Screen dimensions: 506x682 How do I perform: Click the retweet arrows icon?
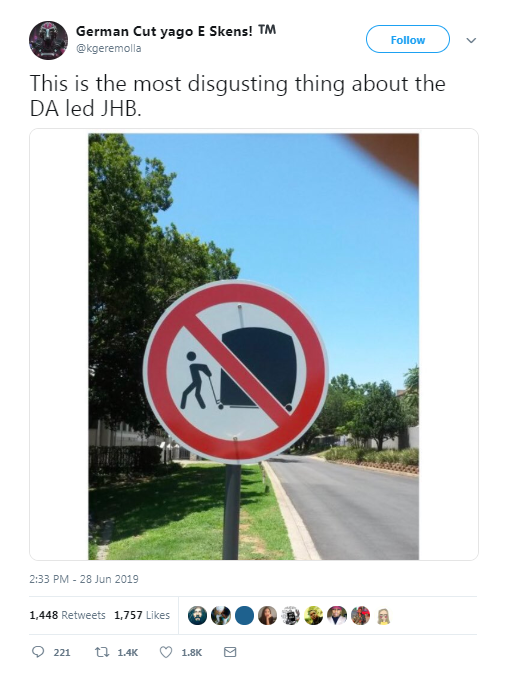pos(102,652)
